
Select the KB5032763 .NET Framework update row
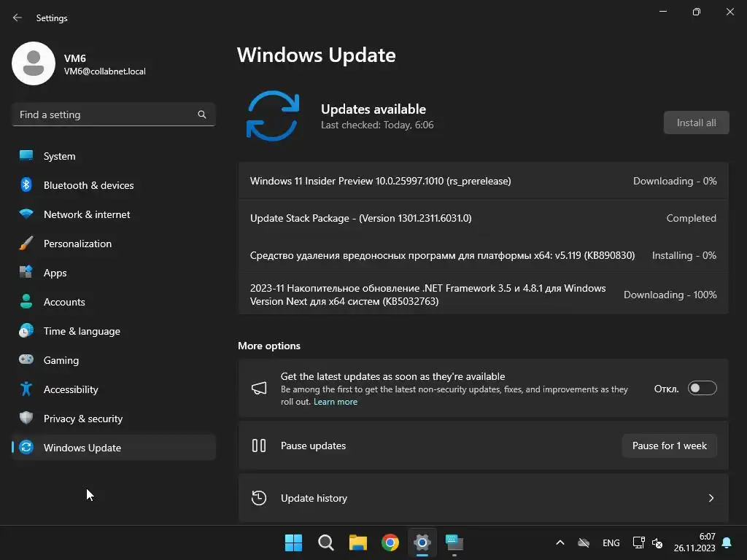point(483,295)
